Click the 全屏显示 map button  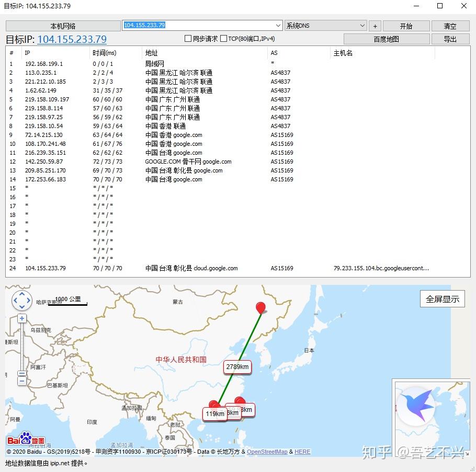[443, 299]
